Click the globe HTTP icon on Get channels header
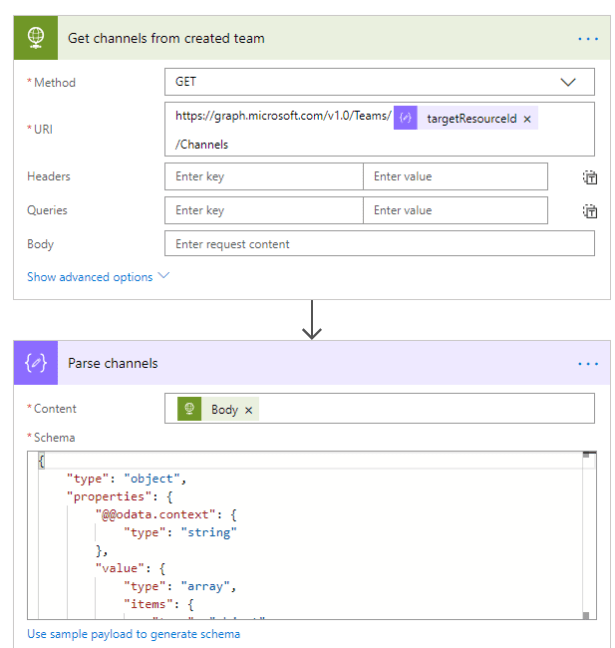 [36, 38]
